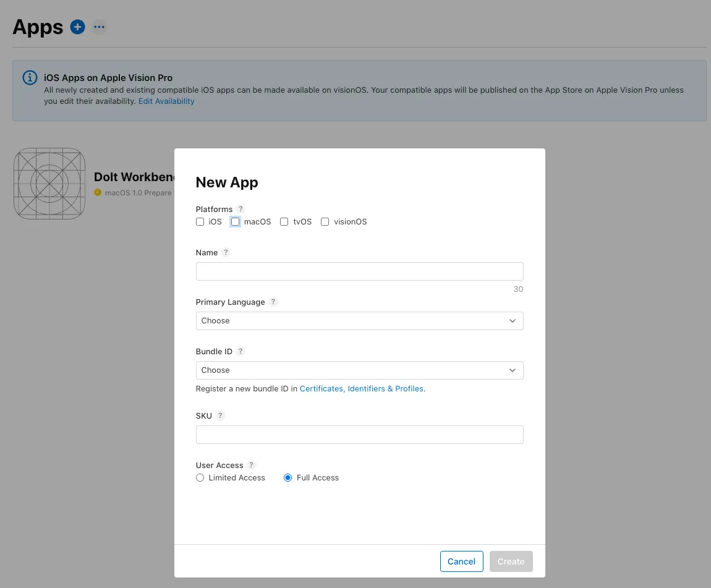Click the ellipsis icon next to Apps heading

coord(99,27)
